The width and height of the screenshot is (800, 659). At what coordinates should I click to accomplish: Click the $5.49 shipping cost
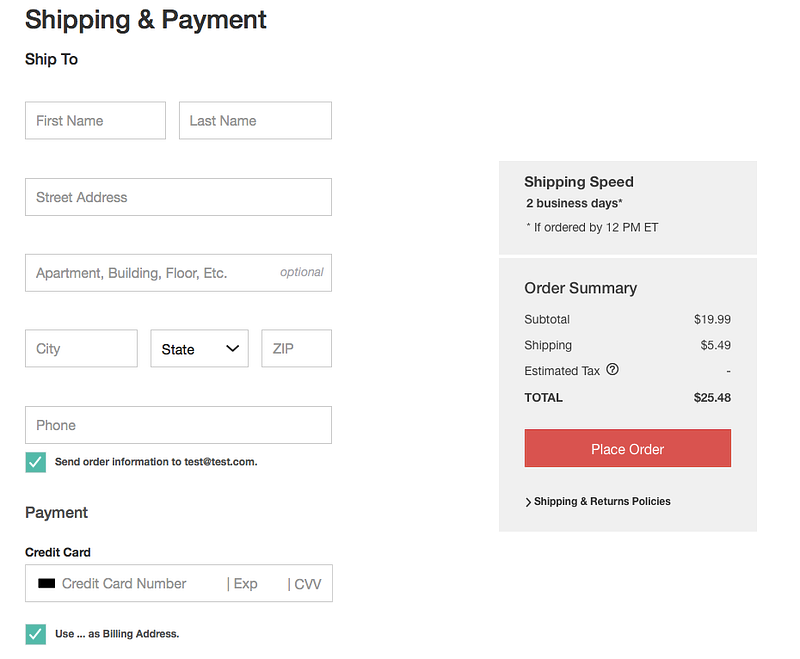(715, 345)
